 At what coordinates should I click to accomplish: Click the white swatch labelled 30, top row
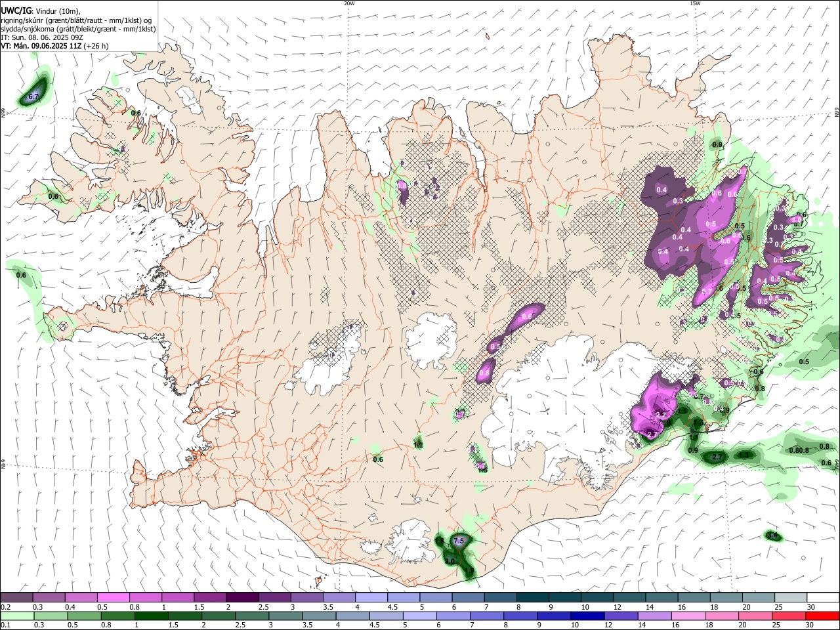[823, 598]
